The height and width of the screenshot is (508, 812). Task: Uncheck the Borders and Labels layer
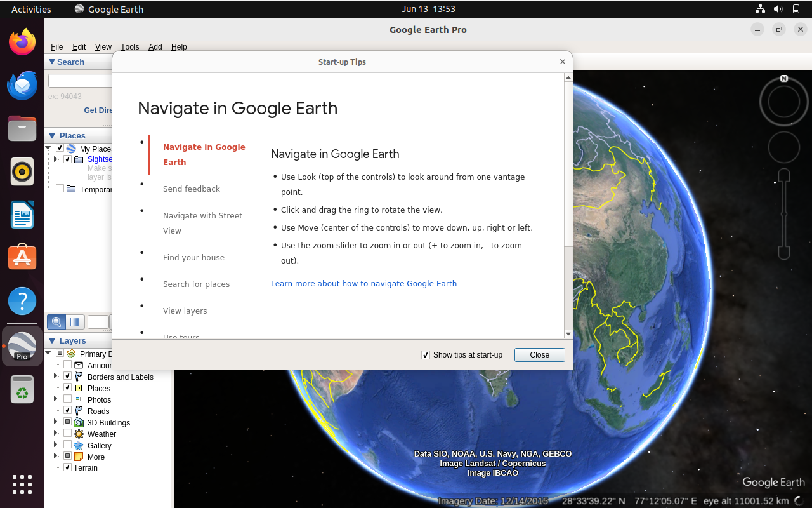point(67,377)
